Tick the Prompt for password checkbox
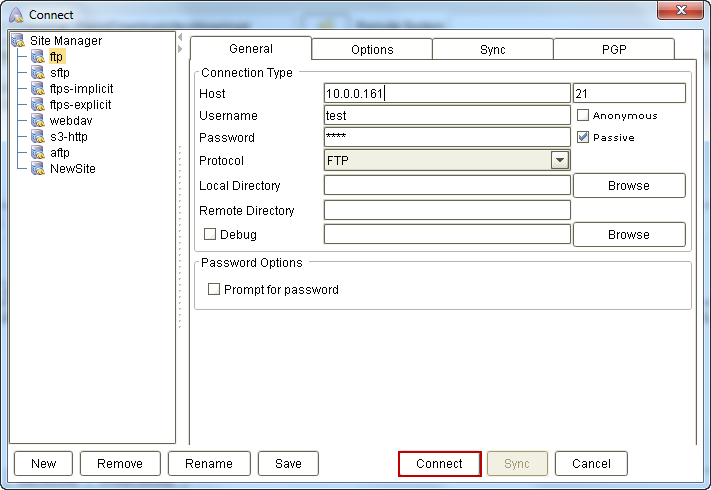Screen dimensions: 711x490 [214, 290]
